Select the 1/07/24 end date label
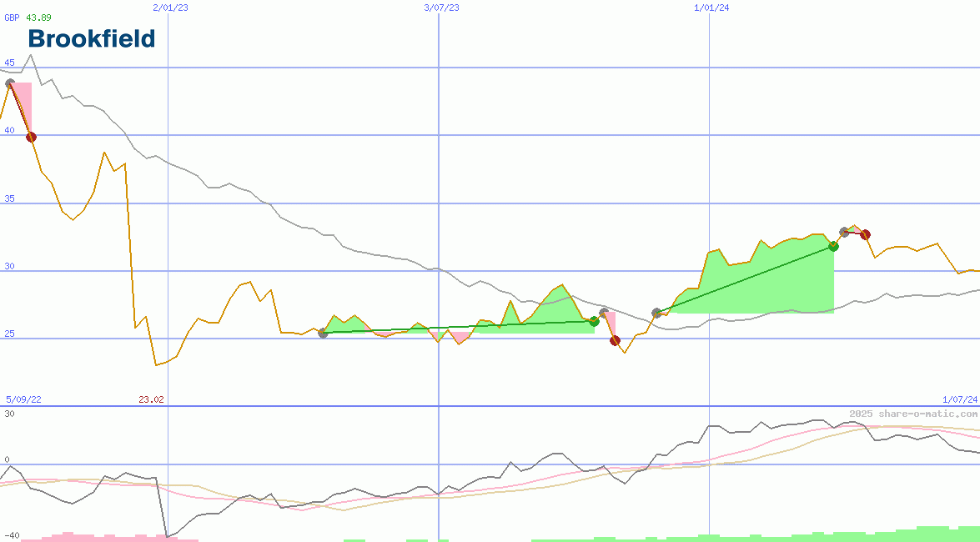The image size is (980, 542). [960, 399]
